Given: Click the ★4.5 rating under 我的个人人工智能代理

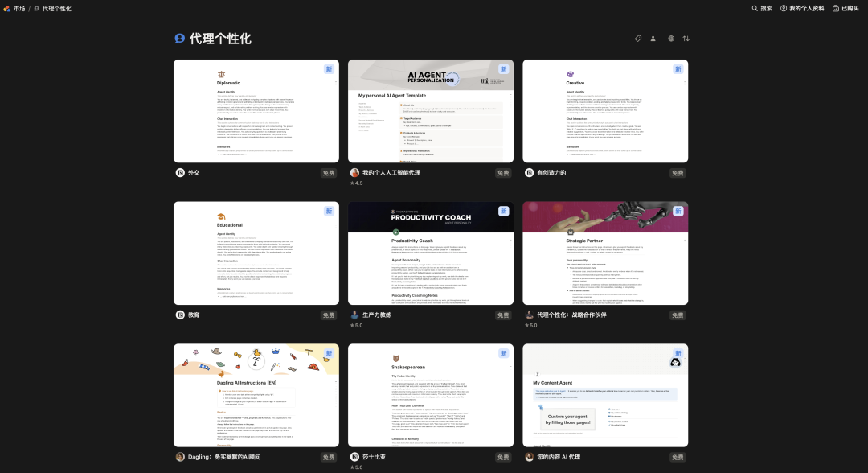Looking at the screenshot, I should [x=357, y=183].
